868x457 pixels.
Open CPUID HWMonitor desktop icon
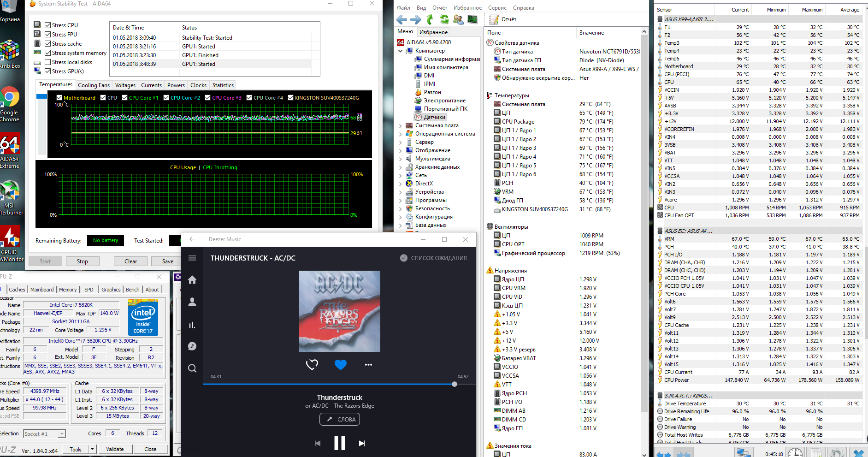(x=10, y=243)
